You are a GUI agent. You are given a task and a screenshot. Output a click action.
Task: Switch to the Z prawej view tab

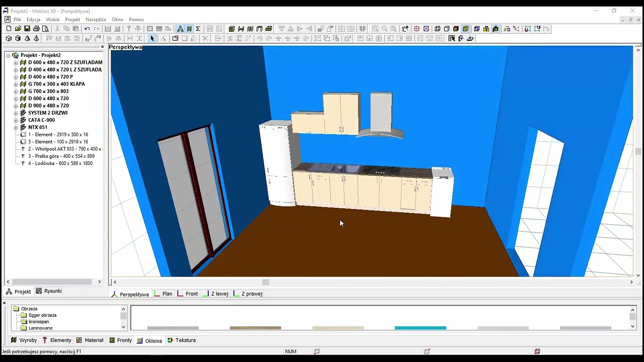(248, 294)
